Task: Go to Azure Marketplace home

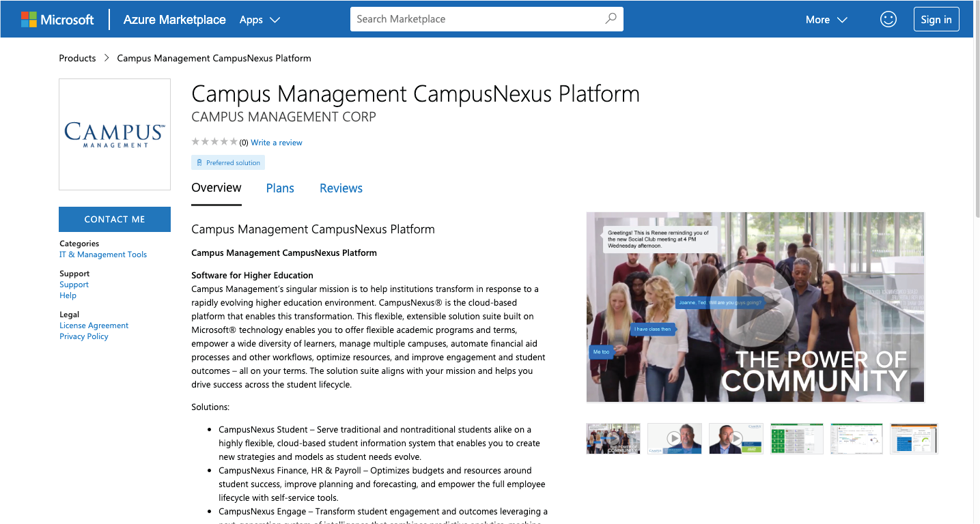Action: pos(174,20)
